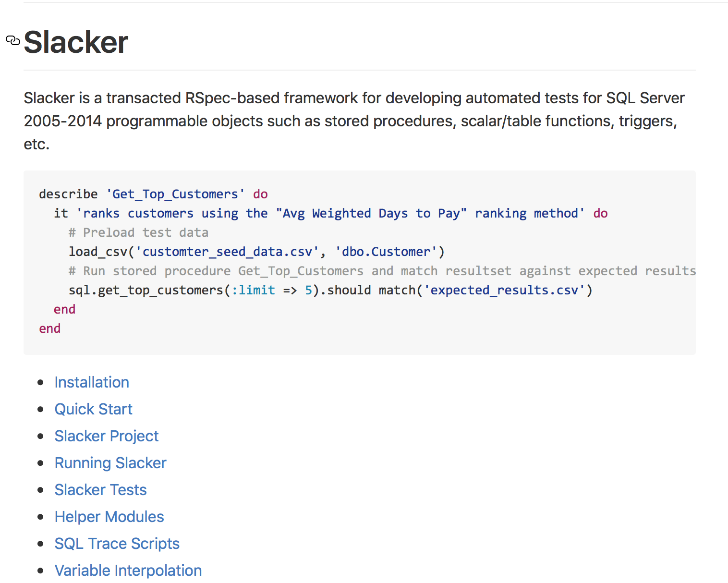Image resolution: width=728 pixels, height=583 pixels.
Task: Click the 'Get_Top_Customers' string in describe line
Action: tap(175, 194)
